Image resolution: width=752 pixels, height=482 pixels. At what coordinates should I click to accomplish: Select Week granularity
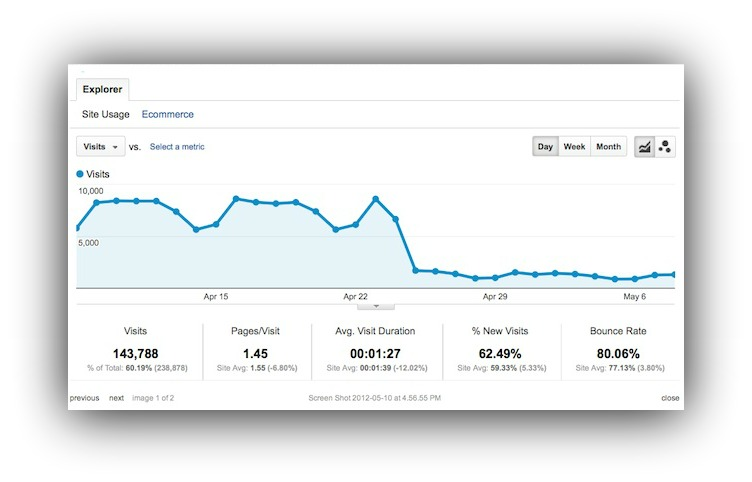pos(574,147)
